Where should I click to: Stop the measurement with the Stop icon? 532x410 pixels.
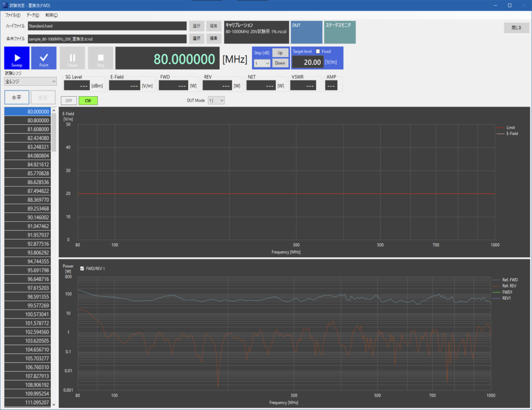(x=100, y=58)
